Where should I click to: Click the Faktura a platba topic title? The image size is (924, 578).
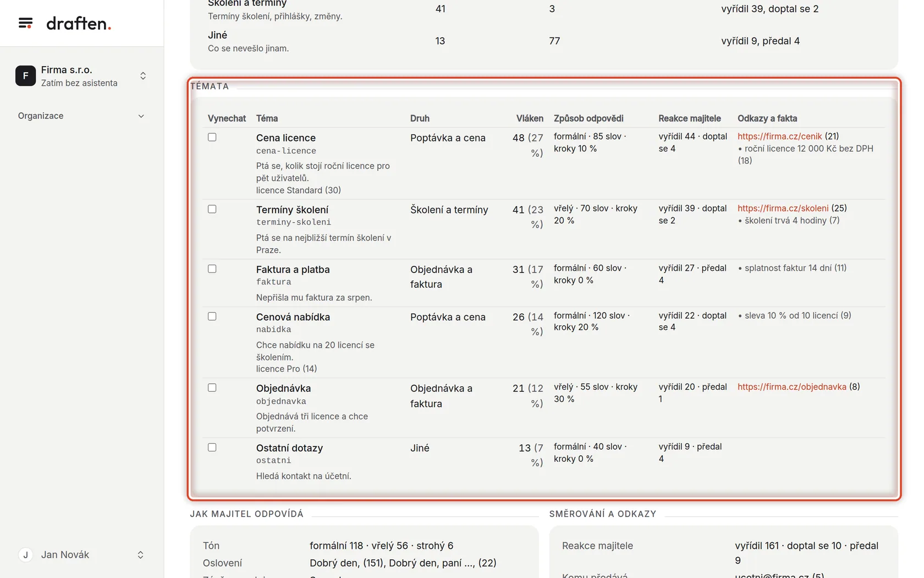293,269
